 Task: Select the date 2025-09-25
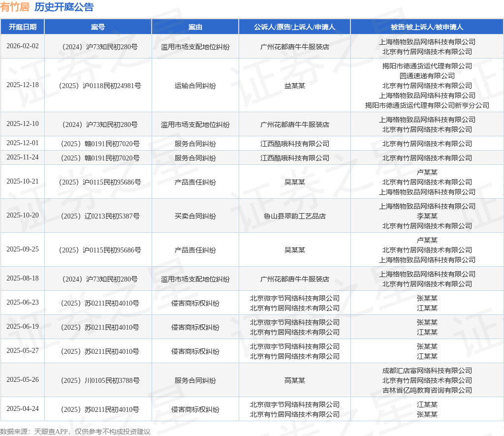(x=23, y=249)
